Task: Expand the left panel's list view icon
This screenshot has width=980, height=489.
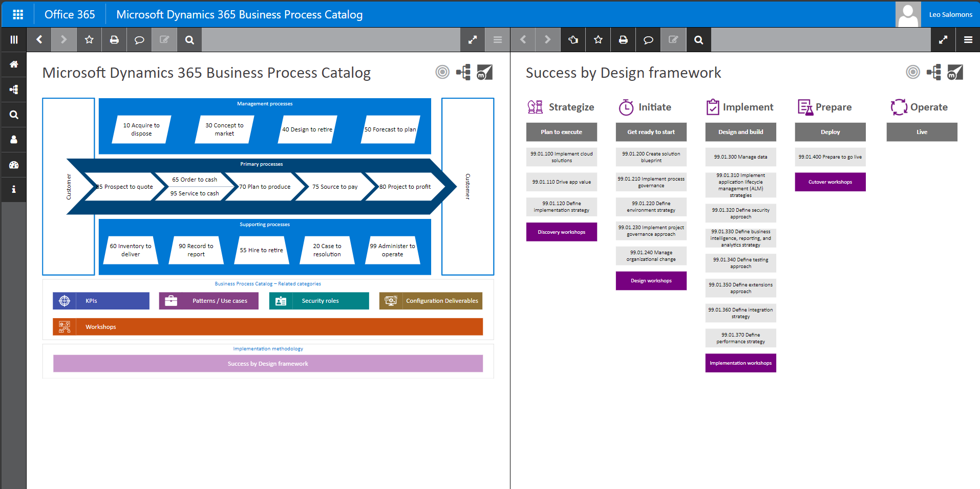Action: tap(497, 39)
